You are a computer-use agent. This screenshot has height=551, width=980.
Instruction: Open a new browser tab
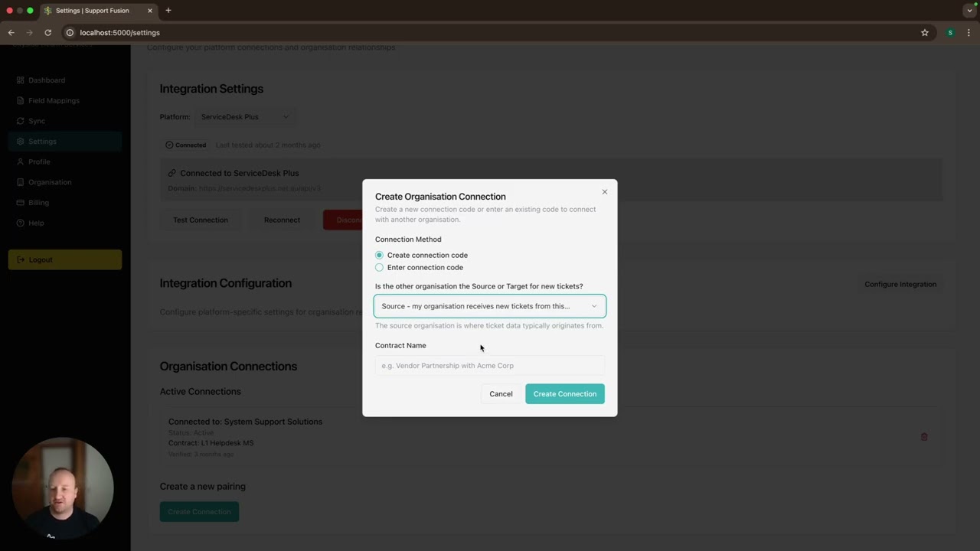(168, 11)
